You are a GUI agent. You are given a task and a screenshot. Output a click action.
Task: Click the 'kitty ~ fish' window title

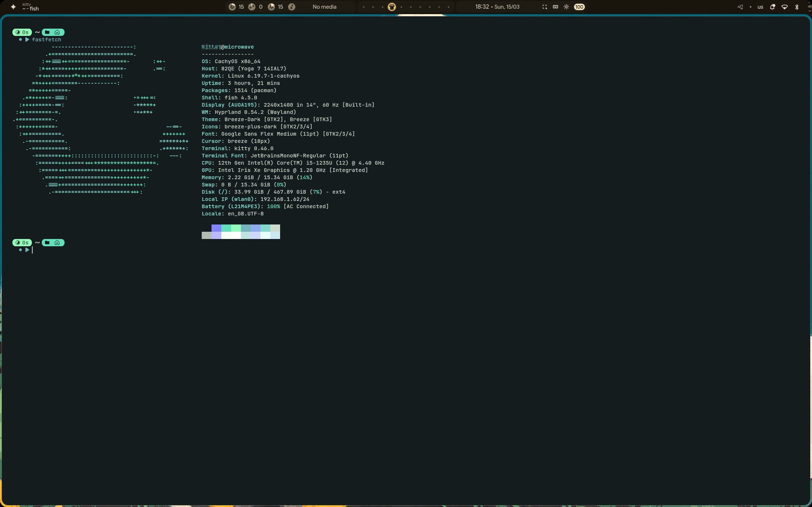[31, 7]
